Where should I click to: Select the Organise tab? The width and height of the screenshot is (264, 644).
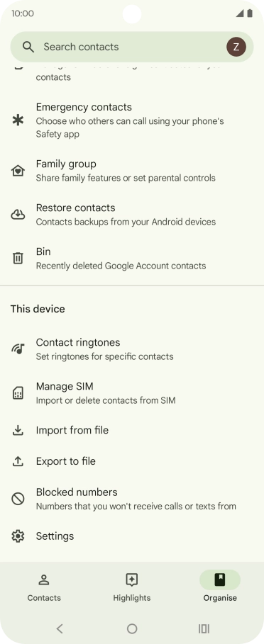click(220, 587)
